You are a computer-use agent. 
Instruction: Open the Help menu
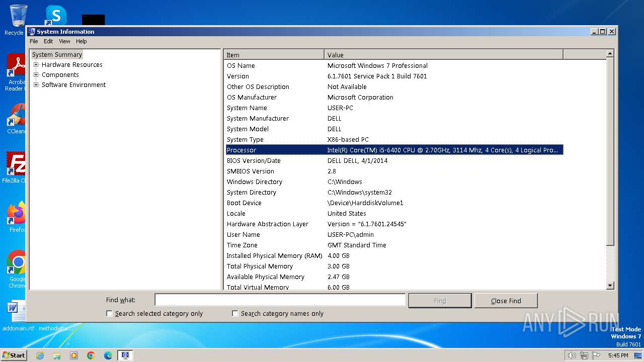(82, 41)
